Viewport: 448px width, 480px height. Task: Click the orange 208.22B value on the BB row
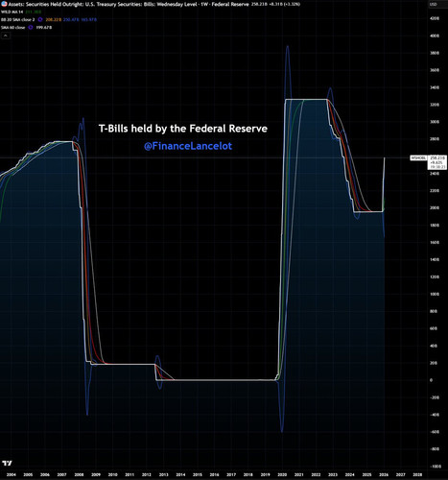point(54,19)
